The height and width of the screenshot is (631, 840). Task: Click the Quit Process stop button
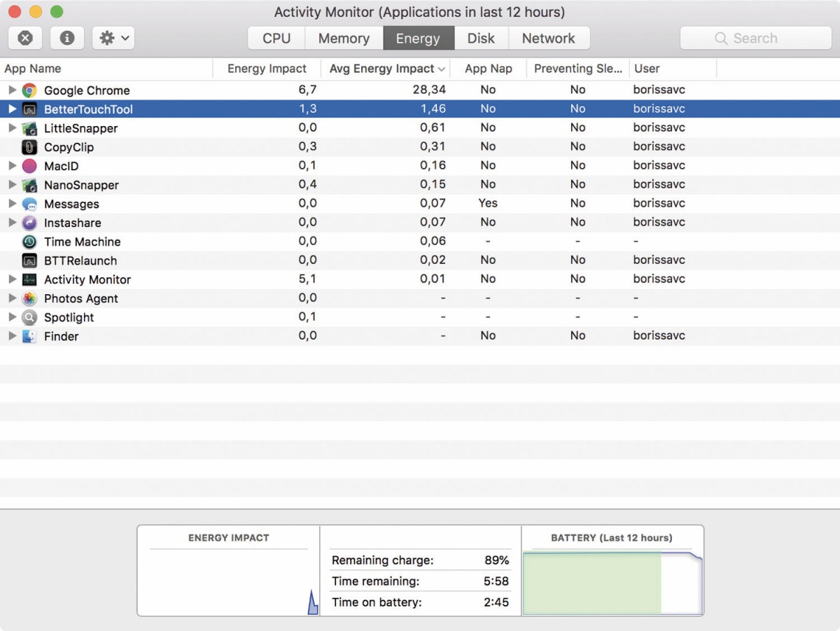[25, 38]
